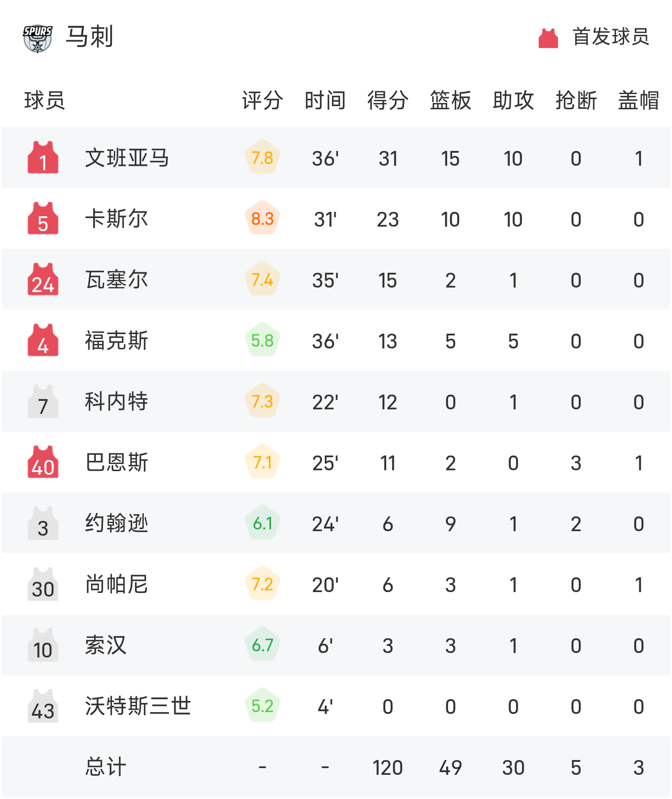Click 文班亚马's number 1 jersey icon
The image size is (672, 799).
tap(43, 158)
